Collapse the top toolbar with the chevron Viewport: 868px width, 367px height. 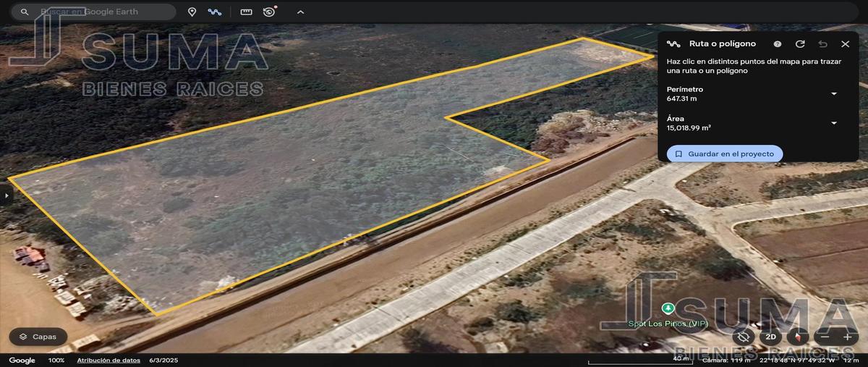coord(300,12)
